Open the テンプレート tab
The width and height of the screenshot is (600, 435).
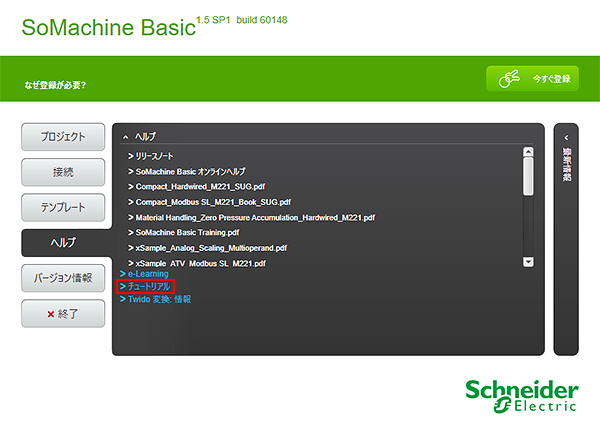(63, 207)
